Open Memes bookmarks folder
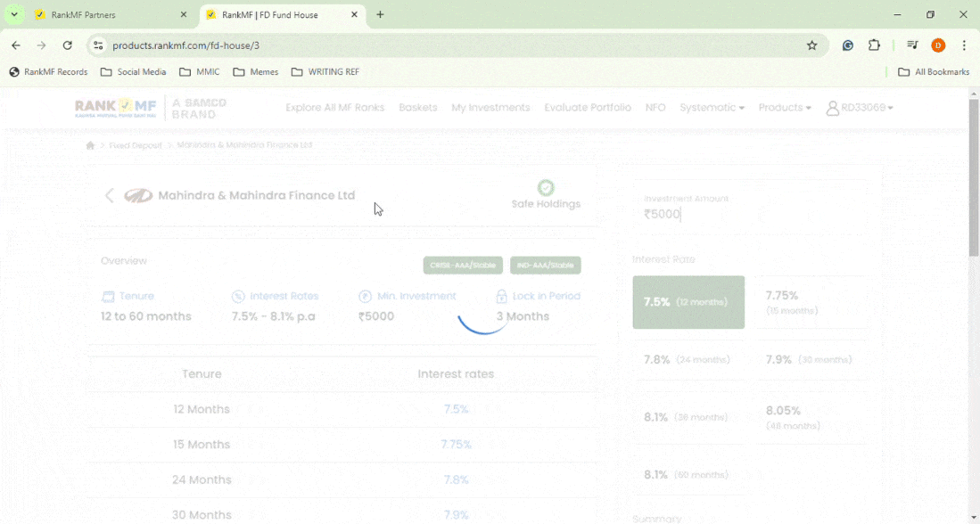 (256, 72)
